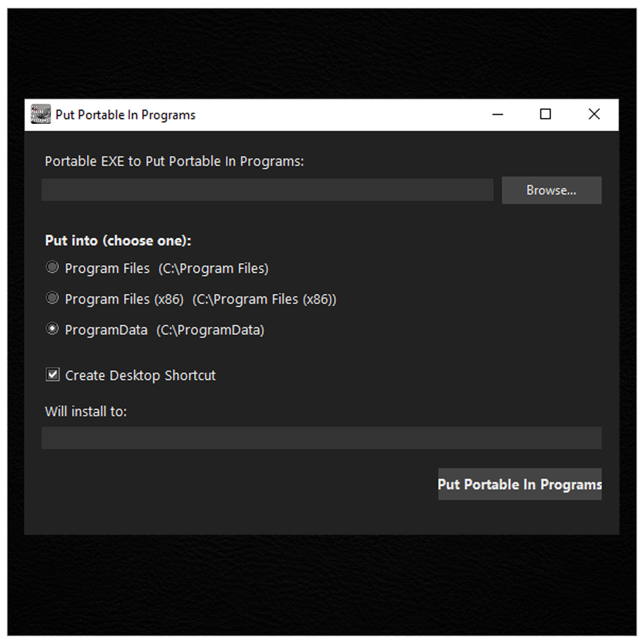Image resolution: width=644 pixels, height=644 pixels.
Task: Choose the Program Files (x86) radio option
Action: tap(53, 298)
